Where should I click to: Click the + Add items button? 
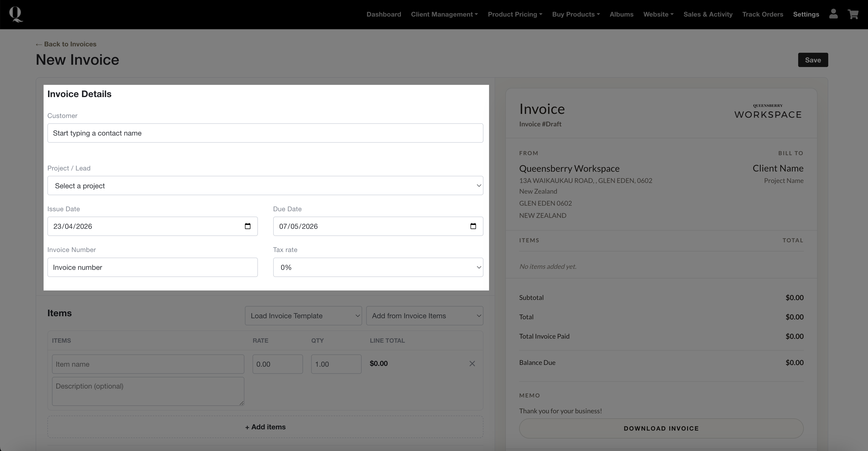[x=265, y=427]
